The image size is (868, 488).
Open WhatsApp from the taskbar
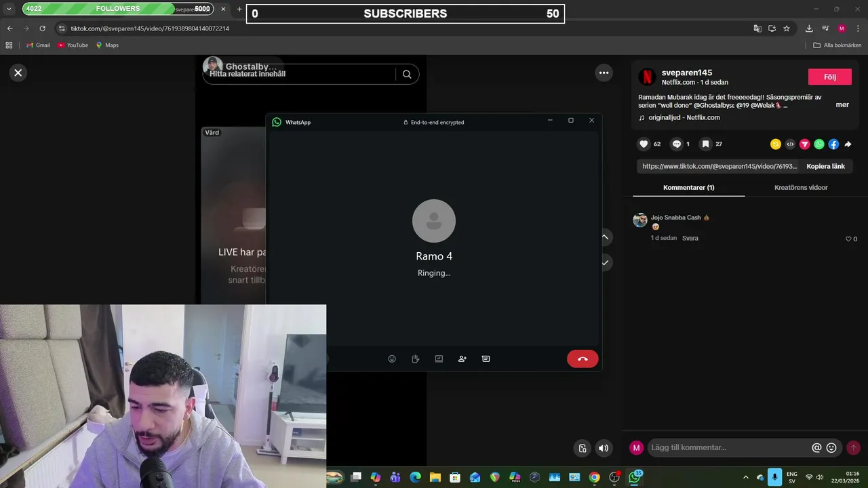(635, 477)
